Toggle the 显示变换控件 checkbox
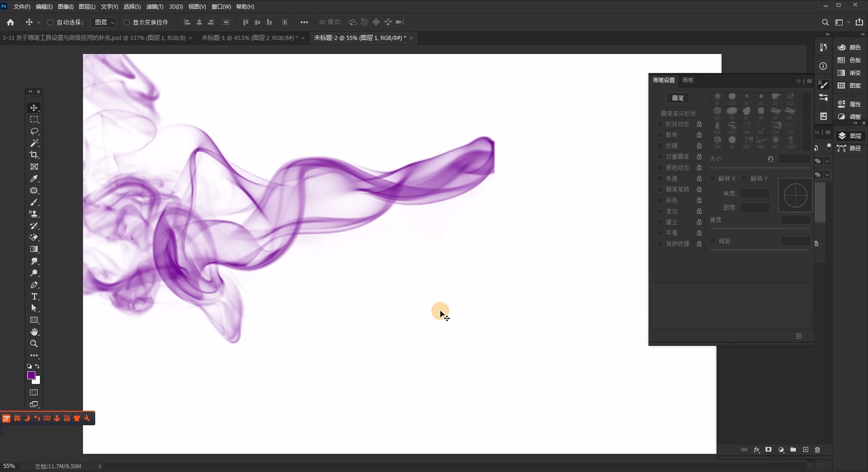Screen dimensions: 868x472 (127, 22)
